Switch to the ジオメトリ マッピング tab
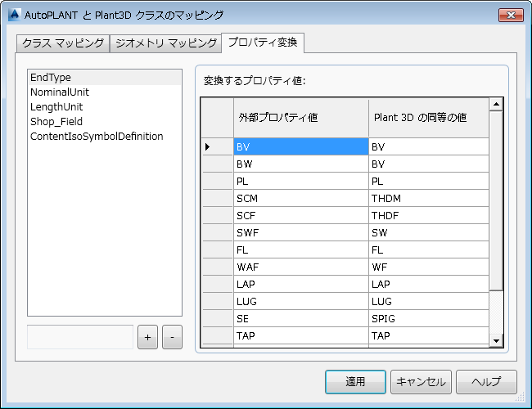532x409 pixels. tap(166, 43)
